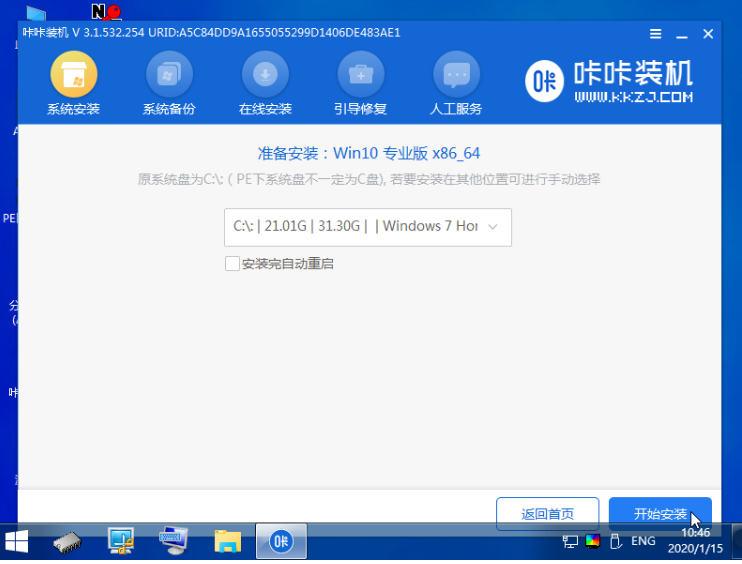Open File Explorer from taskbar

[228, 542]
